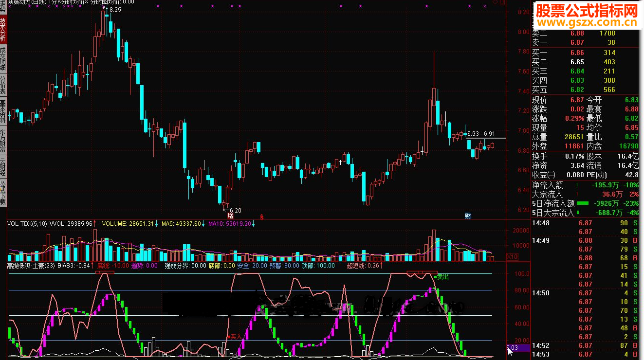Click the 净流入额 -195.9万 row
644x360 pixels.
pyautogui.click(x=585, y=185)
